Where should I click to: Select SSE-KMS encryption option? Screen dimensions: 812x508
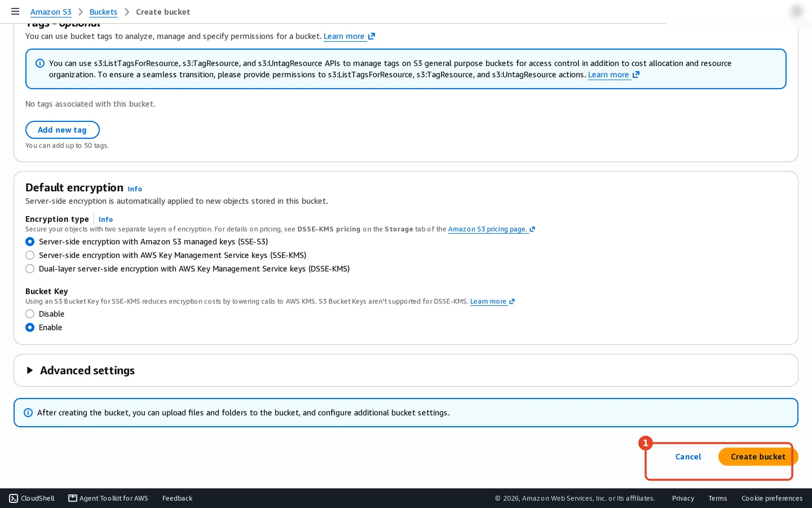(30, 255)
